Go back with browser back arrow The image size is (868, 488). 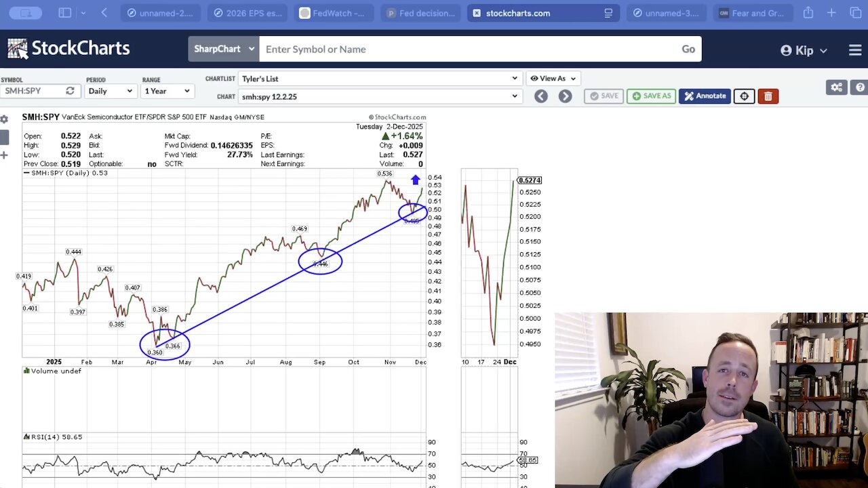(104, 13)
